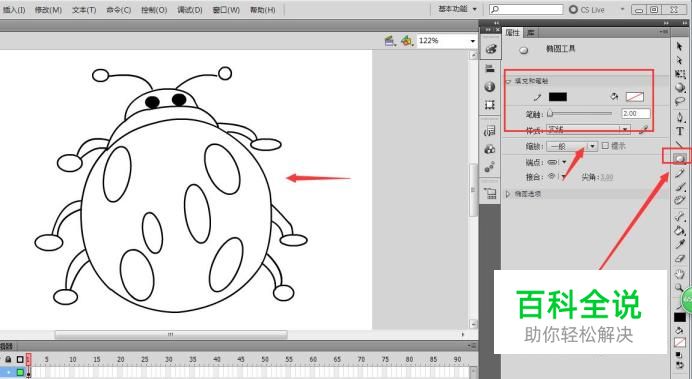Open the Window 窗口(W) menu
This screenshot has width=692, height=379.
click(226, 10)
